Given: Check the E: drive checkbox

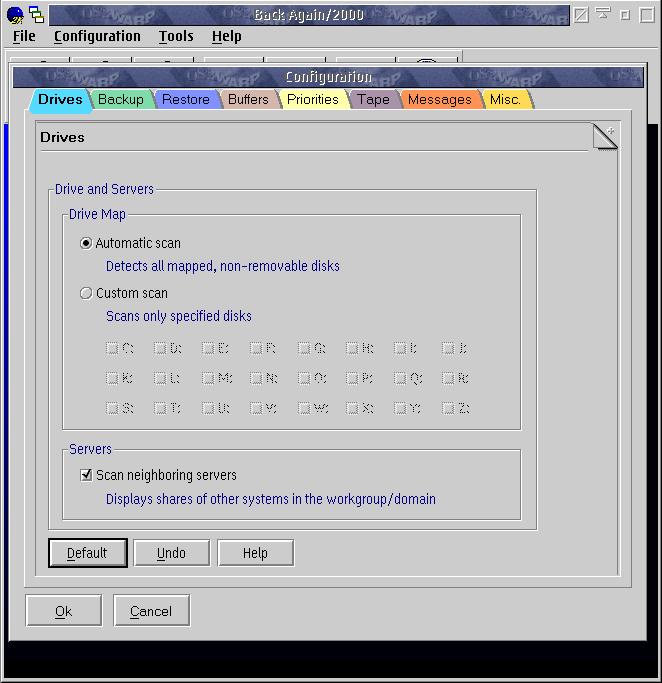Looking at the screenshot, I should click(x=208, y=348).
